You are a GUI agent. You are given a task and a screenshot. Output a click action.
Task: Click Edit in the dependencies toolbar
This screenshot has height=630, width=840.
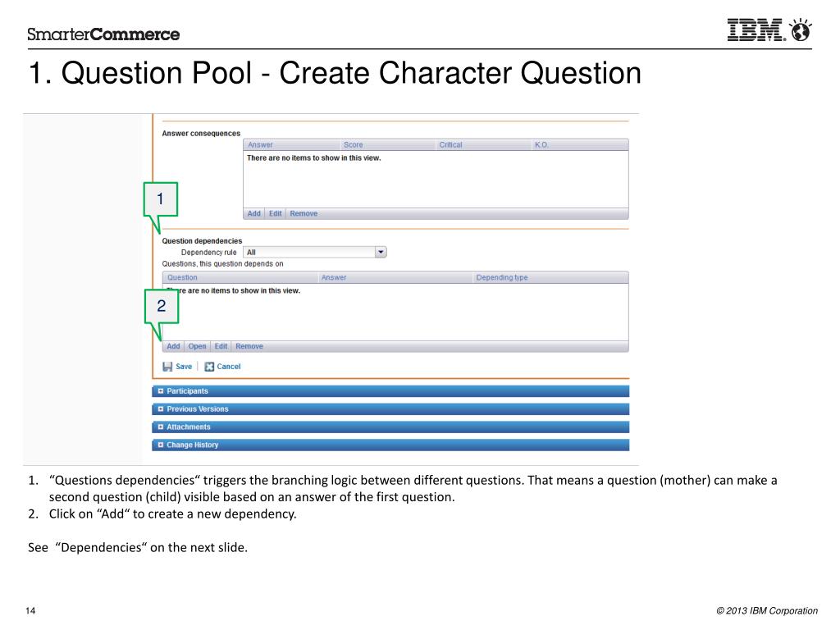221,346
